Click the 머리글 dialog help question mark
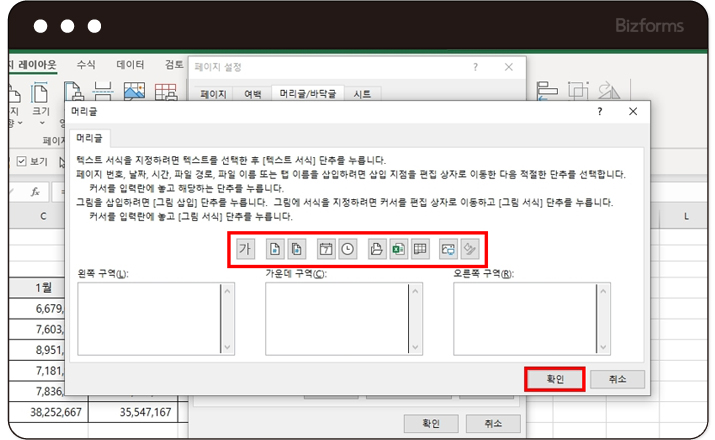The width and height of the screenshot is (715, 440). pyautogui.click(x=600, y=112)
